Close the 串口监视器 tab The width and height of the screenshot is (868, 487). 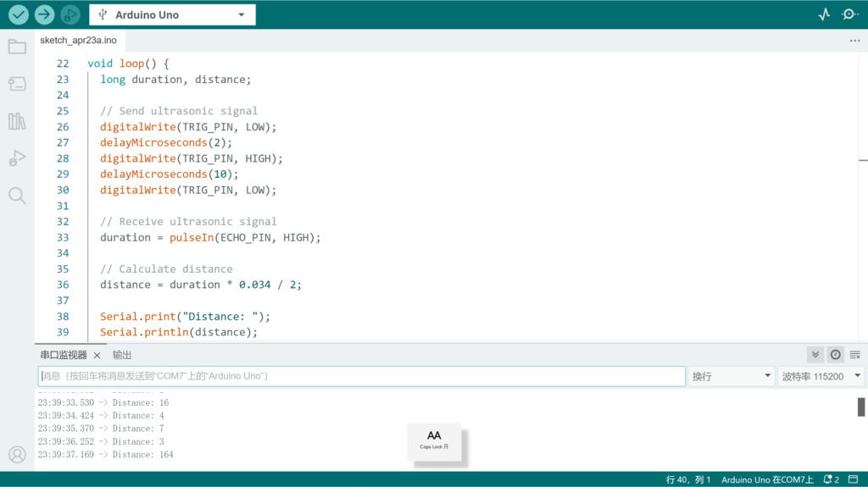97,356
